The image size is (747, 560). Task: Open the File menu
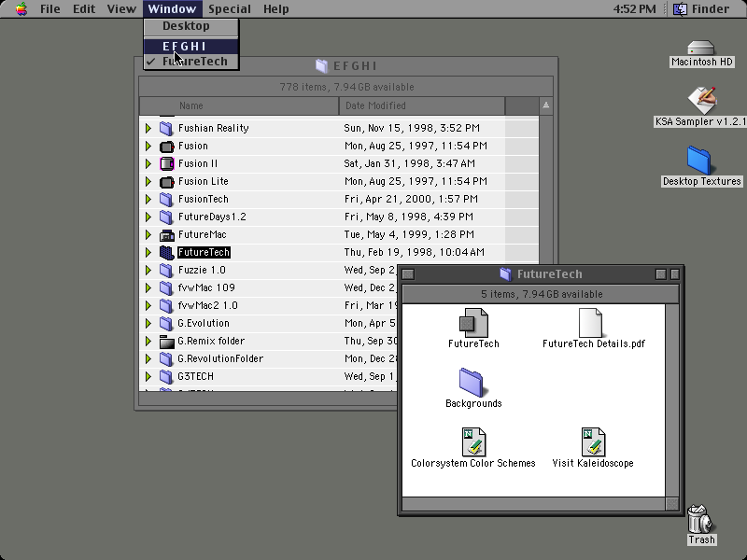(50, 9)
